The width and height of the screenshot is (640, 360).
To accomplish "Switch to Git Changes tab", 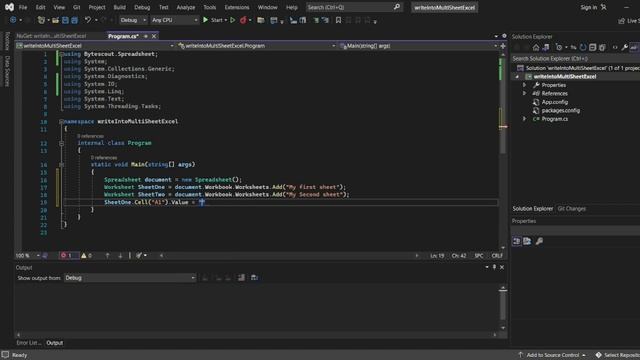I will (571, 209).
